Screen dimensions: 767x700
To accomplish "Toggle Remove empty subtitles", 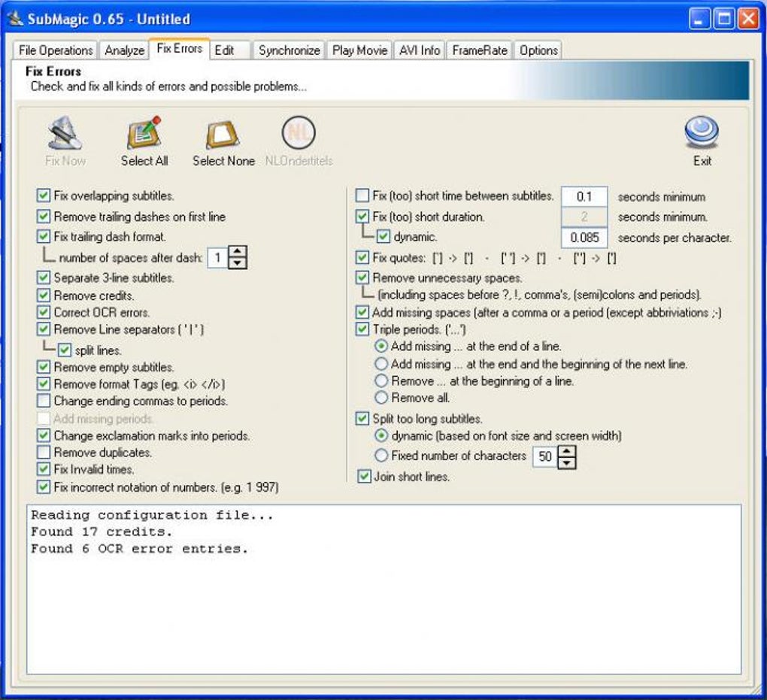I will [44, 367].
